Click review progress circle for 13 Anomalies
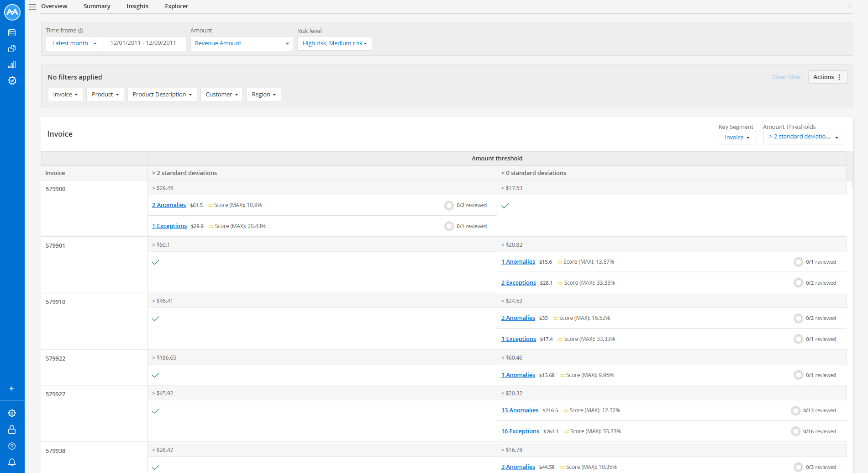This screenshot has height=473, width=868. 795,410
